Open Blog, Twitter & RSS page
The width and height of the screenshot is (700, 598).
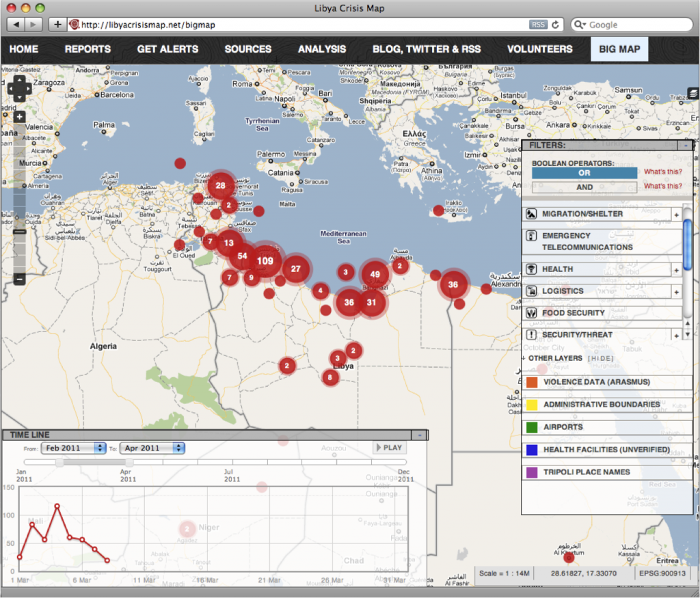tap(427, 49)
